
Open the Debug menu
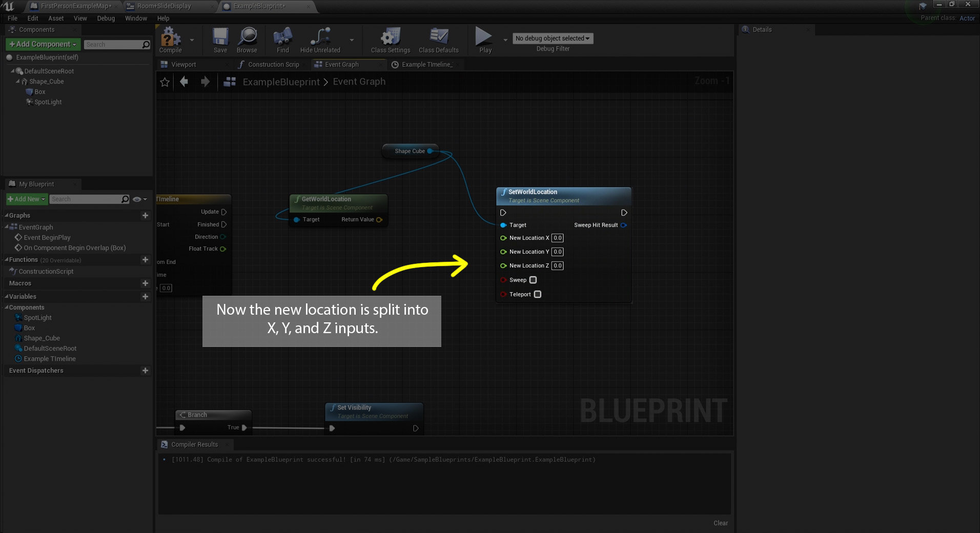(x=106, y=18)
